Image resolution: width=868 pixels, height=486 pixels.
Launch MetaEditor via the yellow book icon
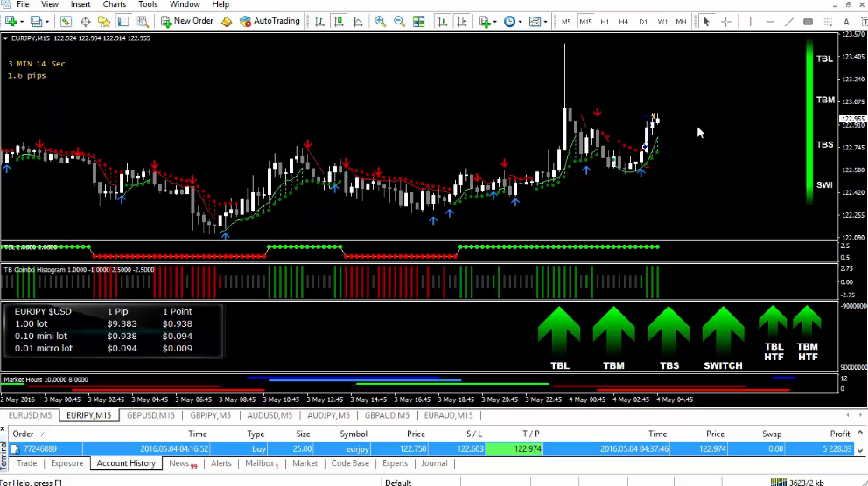pyautogui.click(x=227, y=22)
